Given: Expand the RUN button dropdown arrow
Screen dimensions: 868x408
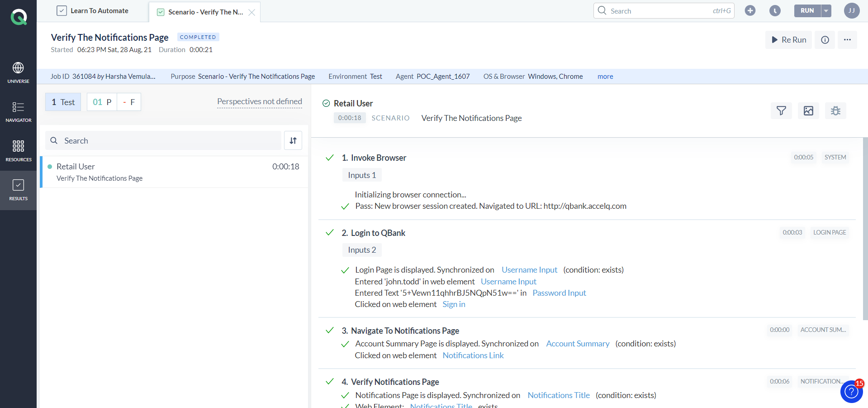Looking at the screenshot, I should (826, 11).
